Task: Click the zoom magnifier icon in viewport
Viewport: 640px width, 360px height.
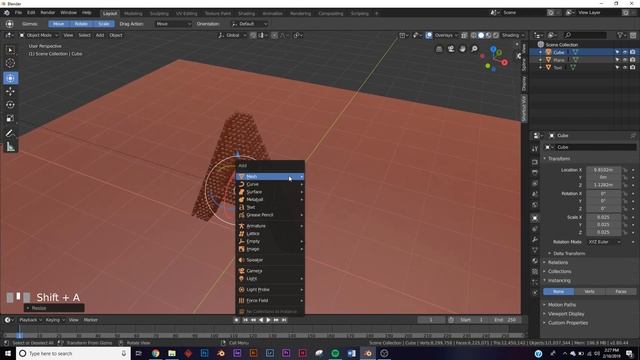Action: click(474, 49)
